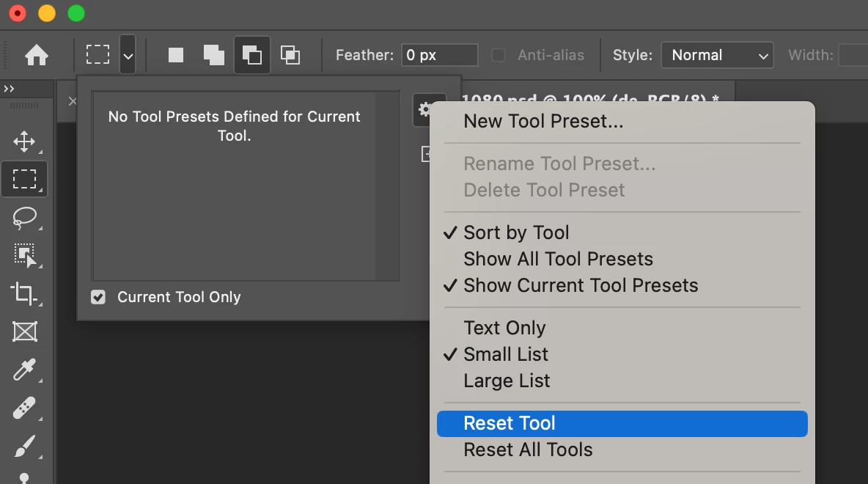Select the Move tool
This screenshot has height=484, width=868.
24,142
